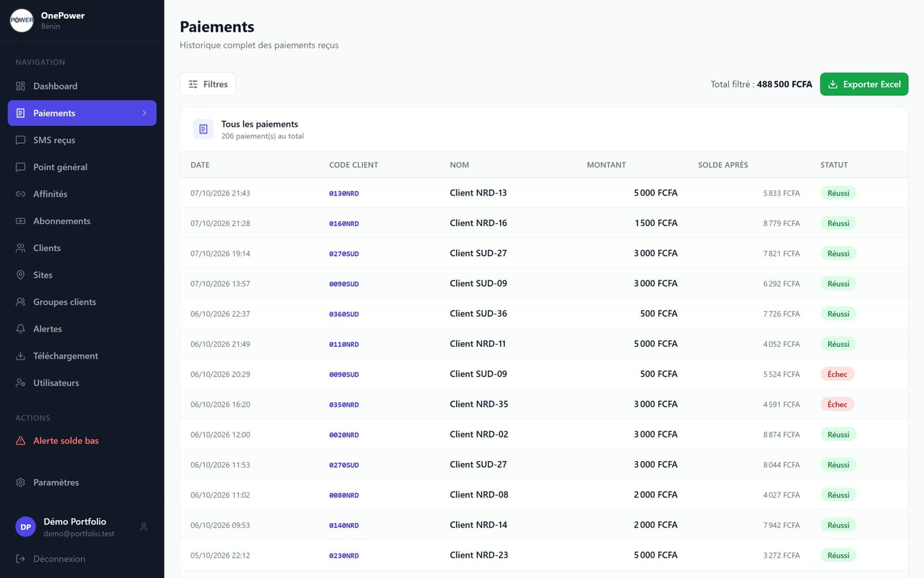The image size is (924, 578).
Task: Click the STATUT column header
Action: pyautogui.click(x=834, y=165)
